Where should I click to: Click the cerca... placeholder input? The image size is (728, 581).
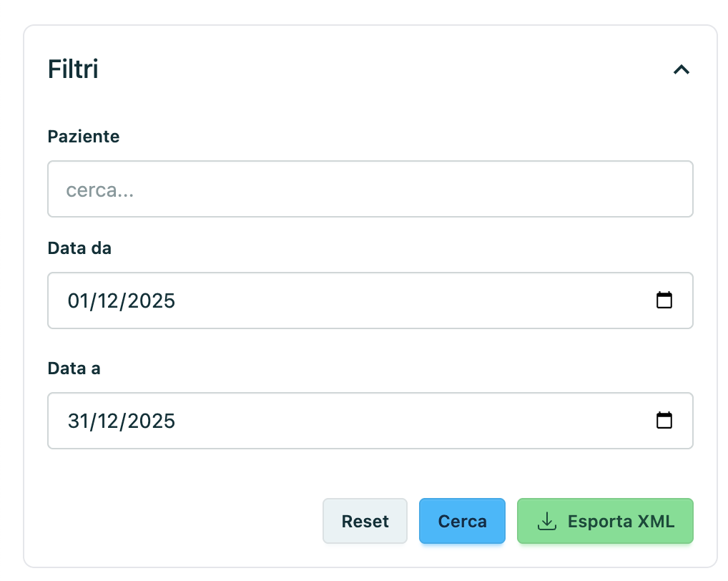coord(370,188)
